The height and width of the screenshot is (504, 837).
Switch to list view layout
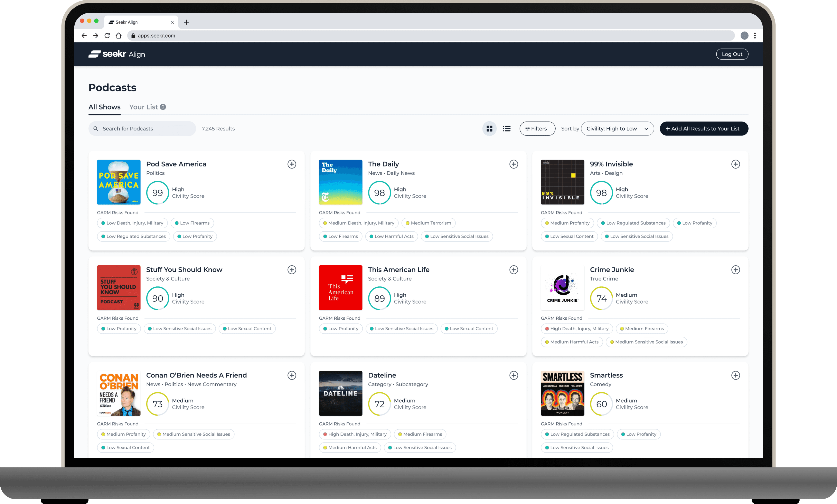(x=507, y=129)
